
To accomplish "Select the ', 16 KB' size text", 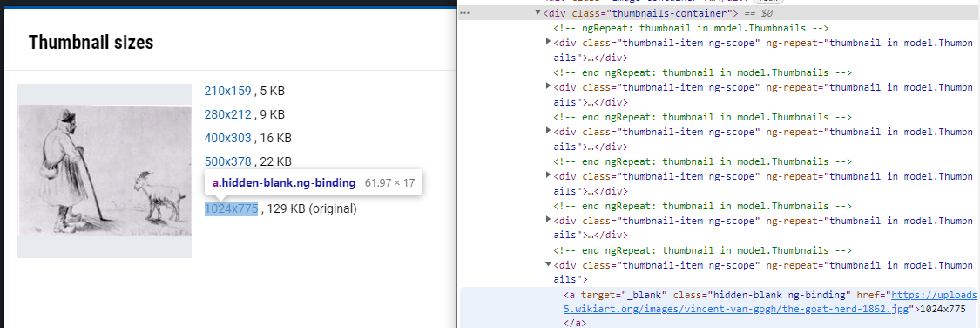I will pos(273,138).
